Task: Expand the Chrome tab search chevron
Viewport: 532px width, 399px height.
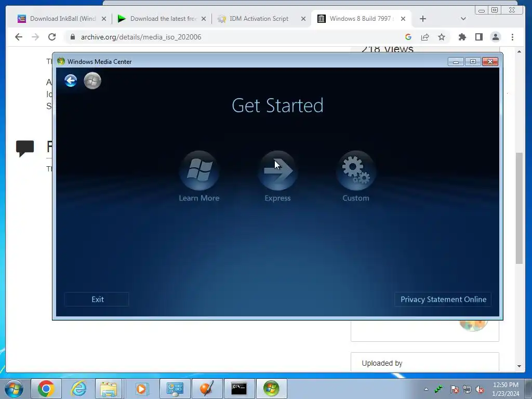Action: click(463, 19)
